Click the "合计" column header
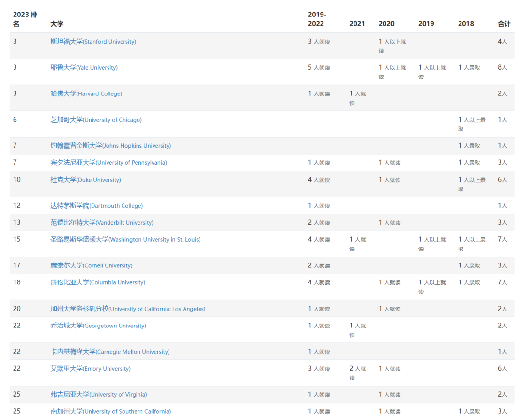Image resolution: width=523 pixels, height=420 pixels. pos(504,24)
